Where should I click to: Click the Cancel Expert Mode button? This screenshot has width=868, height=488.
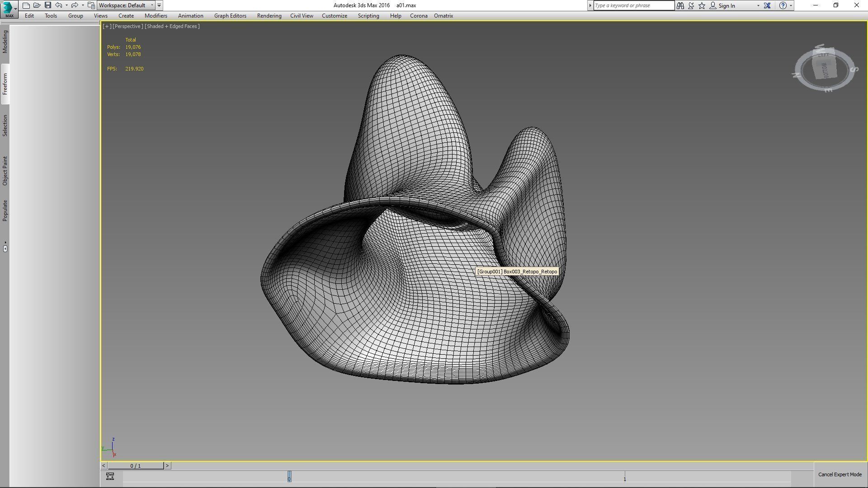coord(840,474)
